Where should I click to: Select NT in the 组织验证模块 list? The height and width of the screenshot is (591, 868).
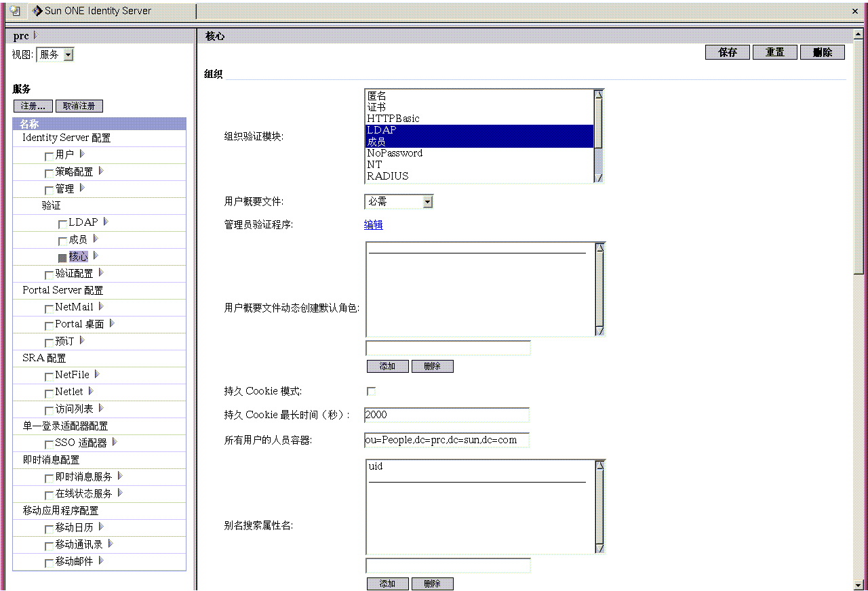point(479,165)
